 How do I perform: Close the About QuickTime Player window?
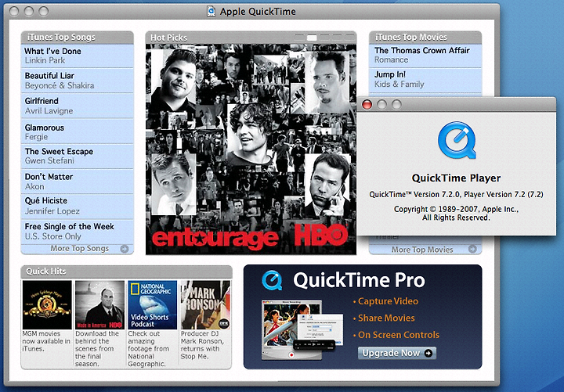(x=367, y=105)
